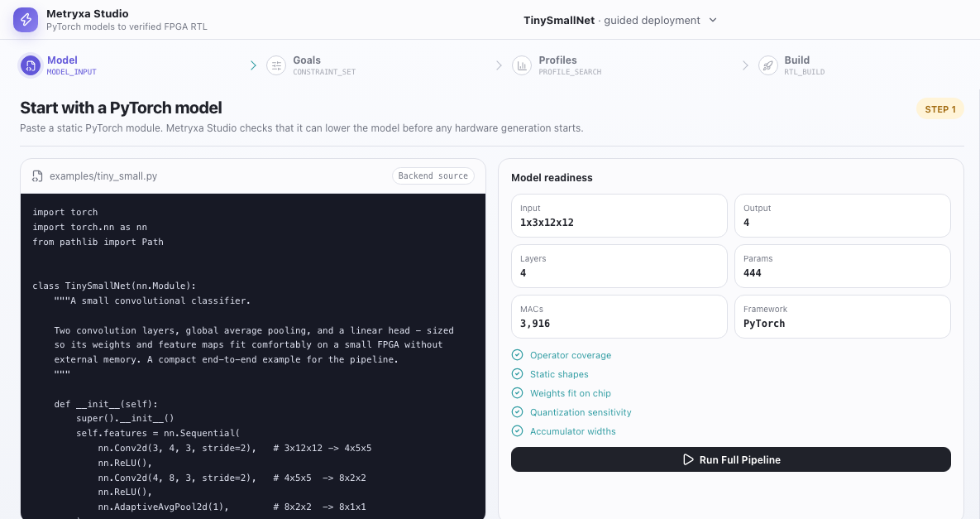Click the Operator coverage check circle

click(517, 355)
